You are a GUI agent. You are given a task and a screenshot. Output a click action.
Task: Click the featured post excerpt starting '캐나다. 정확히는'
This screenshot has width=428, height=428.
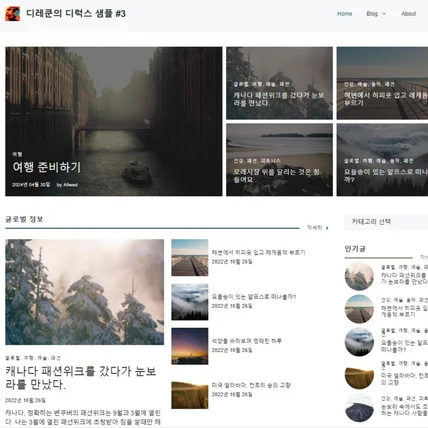click(x=83, y=418)
